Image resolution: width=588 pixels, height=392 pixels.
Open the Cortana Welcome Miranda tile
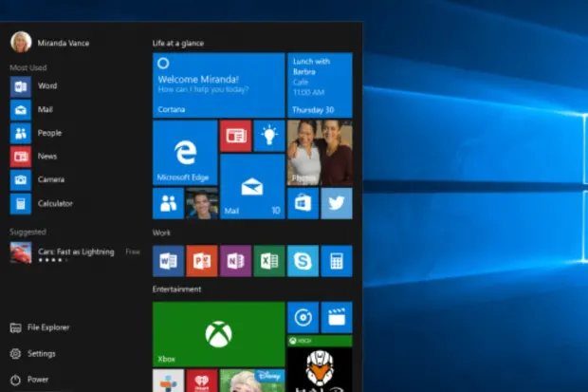(x=219, y=85)
